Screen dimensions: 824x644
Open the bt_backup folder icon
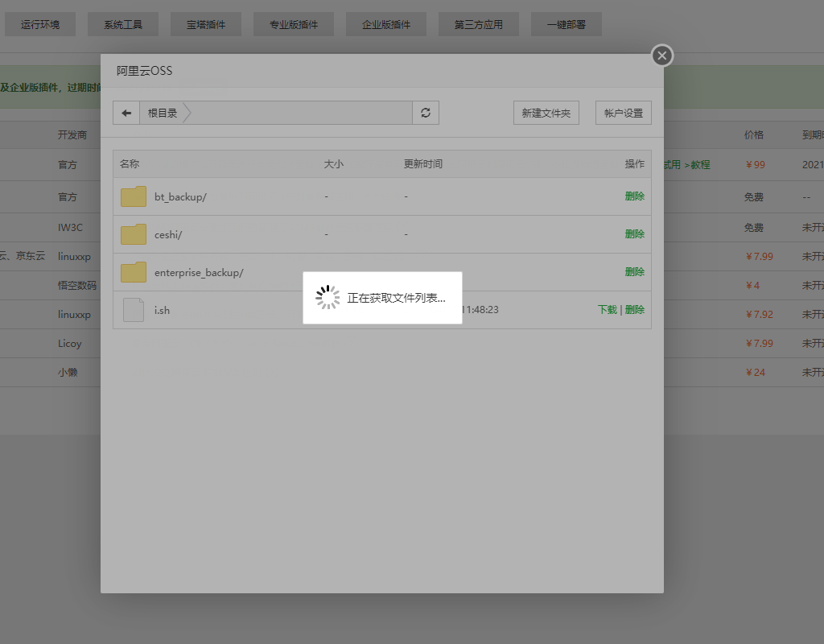[x=134, y=196]
